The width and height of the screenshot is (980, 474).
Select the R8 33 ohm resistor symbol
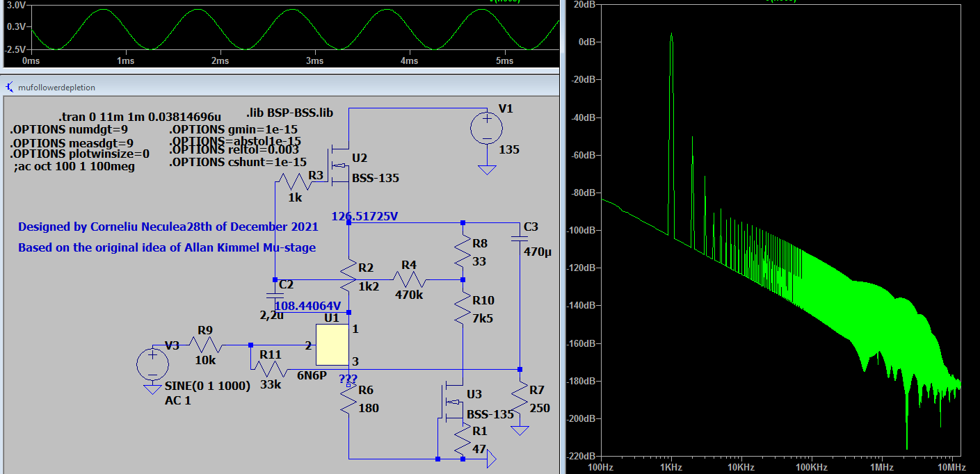point(463,252)
